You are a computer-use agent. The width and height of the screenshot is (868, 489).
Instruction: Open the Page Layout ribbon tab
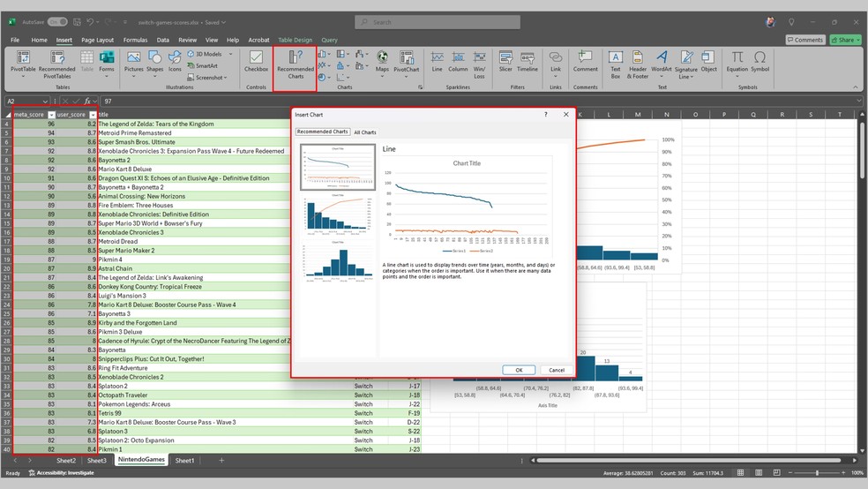coord(97,40)
